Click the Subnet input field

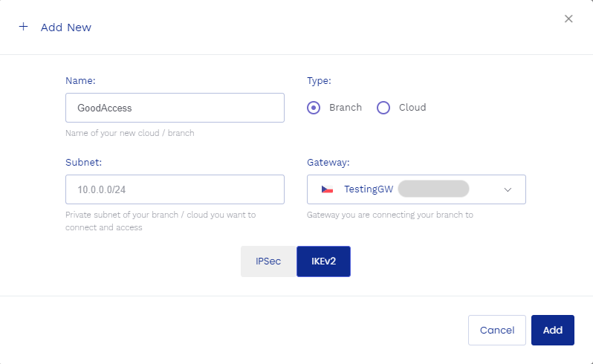click(175, 189)
